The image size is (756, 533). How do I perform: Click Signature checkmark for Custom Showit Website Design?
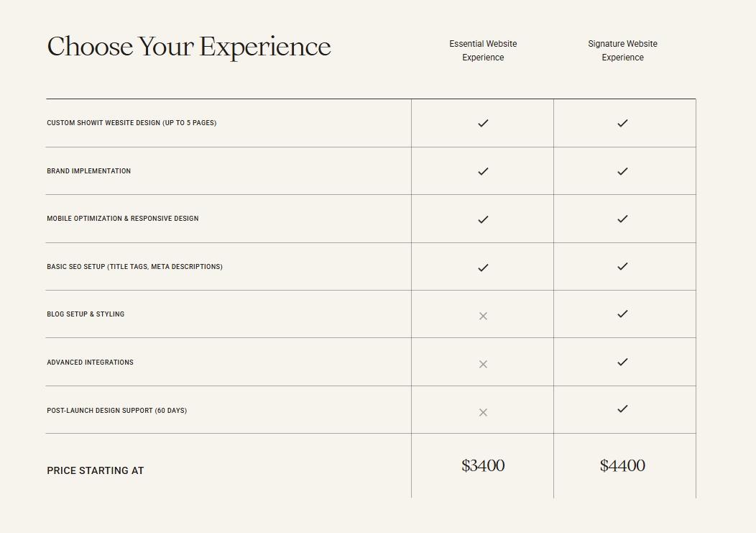622,123
